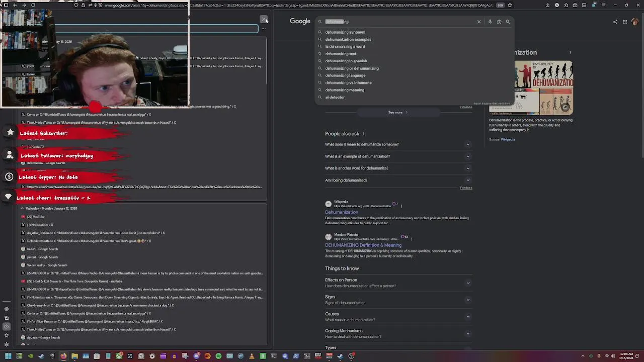Open history entry '(27) YouTube'
Image resolution: width=644 pixels, height=362 pixels.
(35, 217)
